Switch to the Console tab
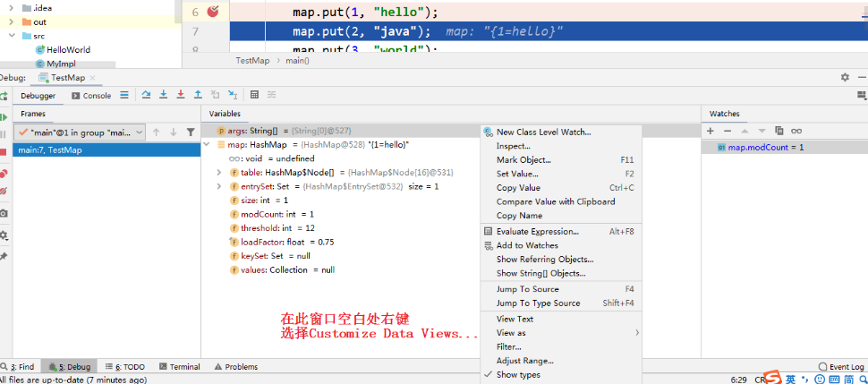The image size is (868, 384). [x=91, y=95]
